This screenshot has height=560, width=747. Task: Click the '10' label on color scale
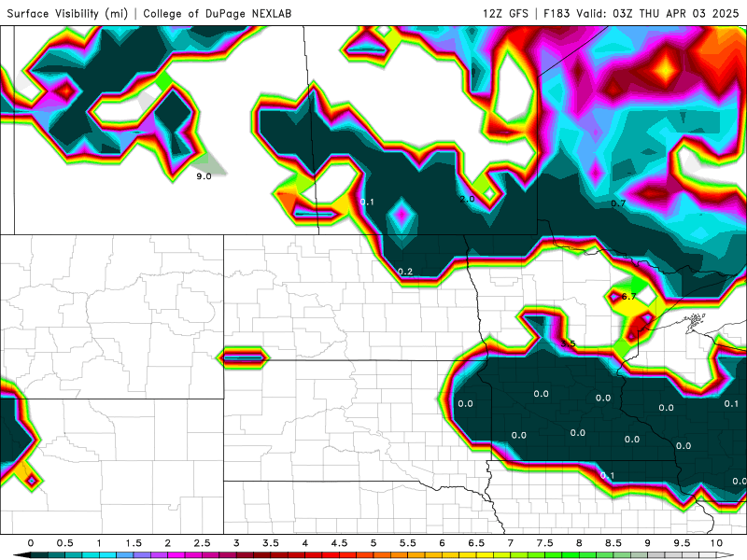coord(716,543)
